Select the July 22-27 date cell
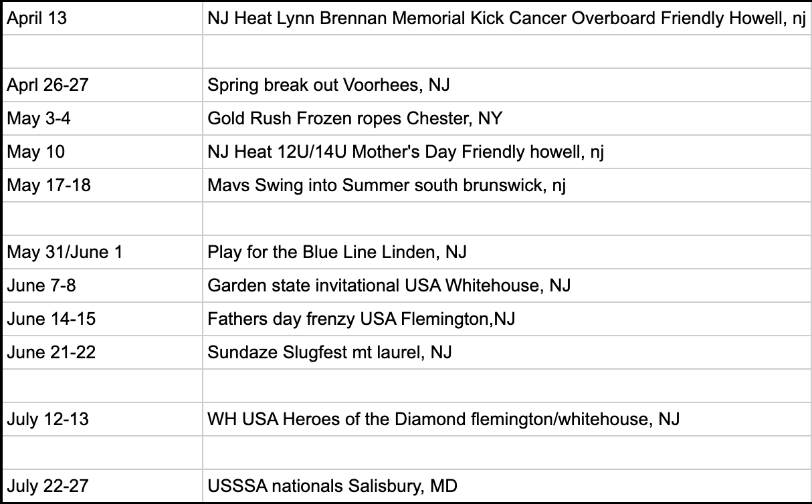This screenshot has height=504, width=812. [102, 485]
